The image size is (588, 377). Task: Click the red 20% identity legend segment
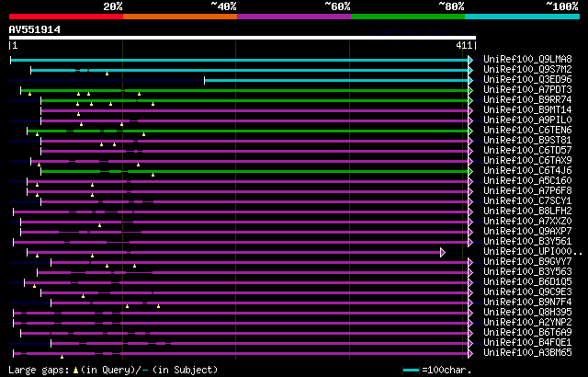(x=66, y=17)
